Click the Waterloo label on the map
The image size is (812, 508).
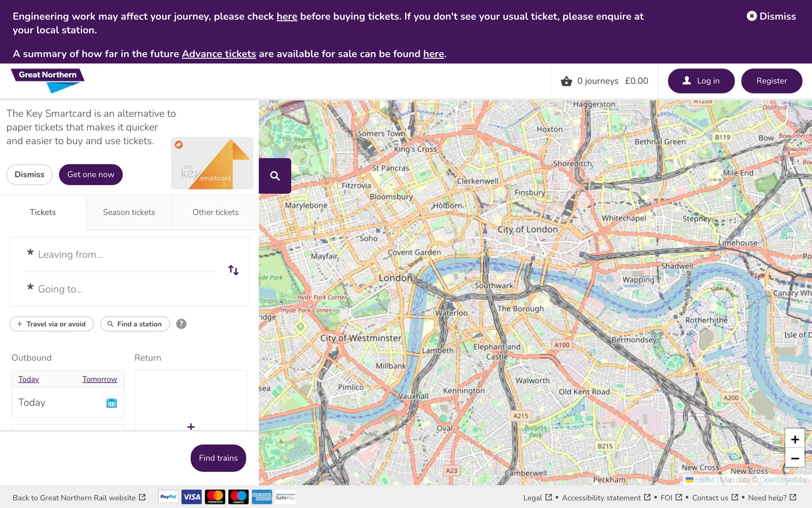(451, 313)
